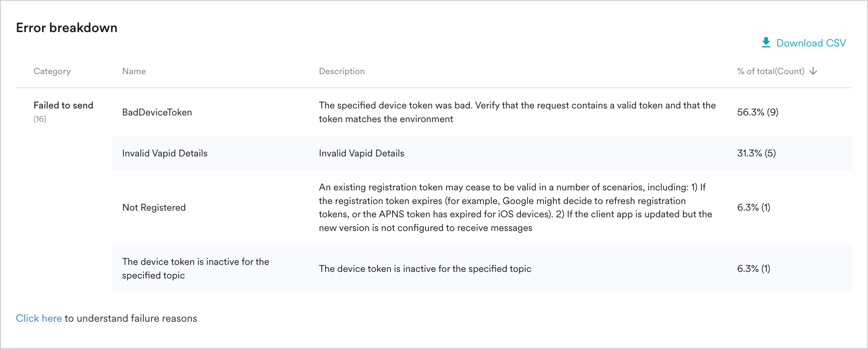Select the 'Failed to send' category label

63,106
